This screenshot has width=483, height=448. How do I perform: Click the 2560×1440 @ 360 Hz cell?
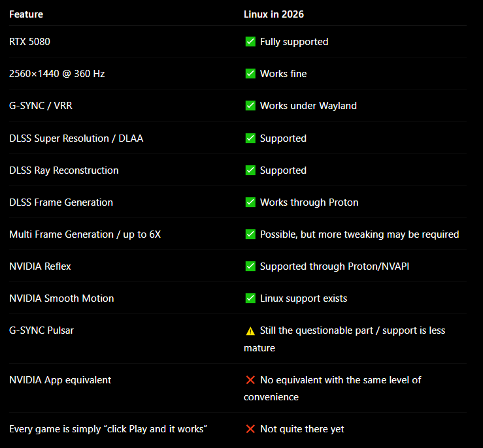[57, 74]
